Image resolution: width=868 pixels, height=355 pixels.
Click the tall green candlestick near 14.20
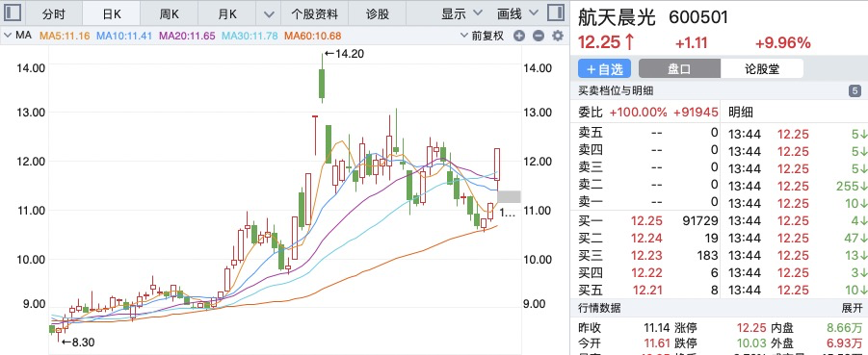coord(322,83)
